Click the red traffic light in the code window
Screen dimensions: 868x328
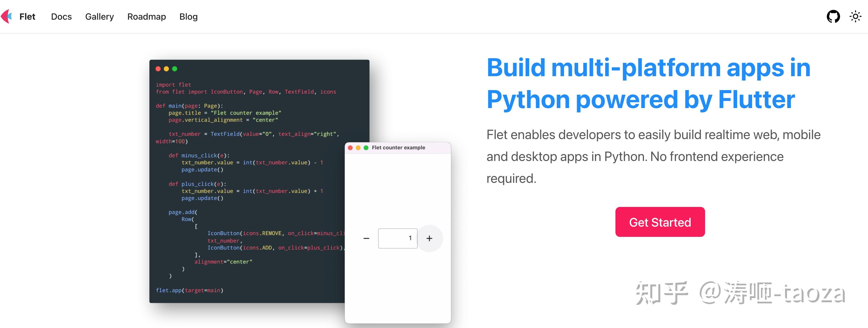pyautogui.click(x=158, y=68)
